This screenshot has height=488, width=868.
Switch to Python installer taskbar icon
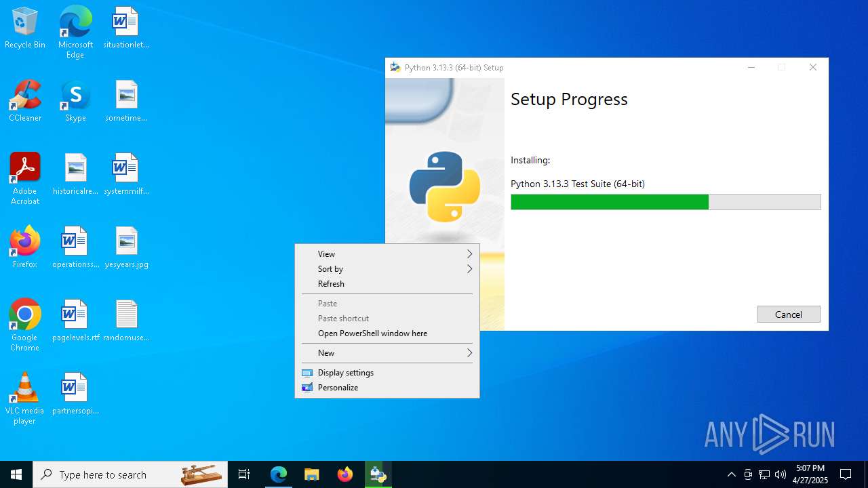(378, 474)
